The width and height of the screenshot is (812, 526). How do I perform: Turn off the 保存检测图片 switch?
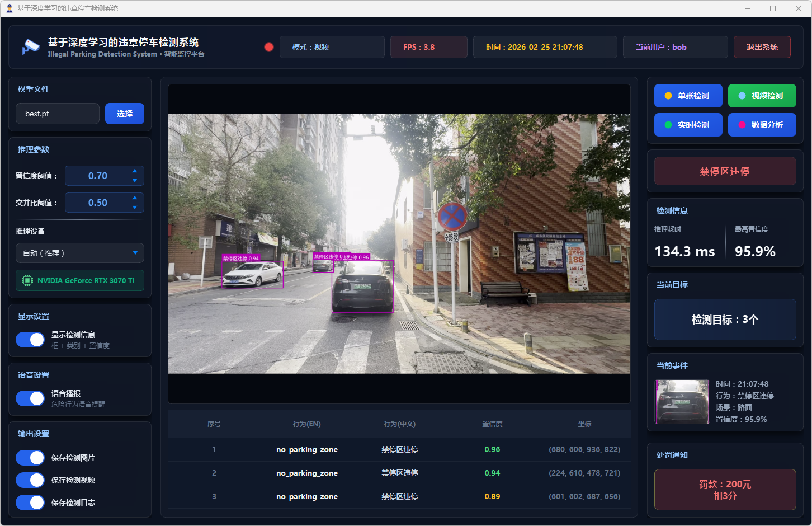click(30, 458)
